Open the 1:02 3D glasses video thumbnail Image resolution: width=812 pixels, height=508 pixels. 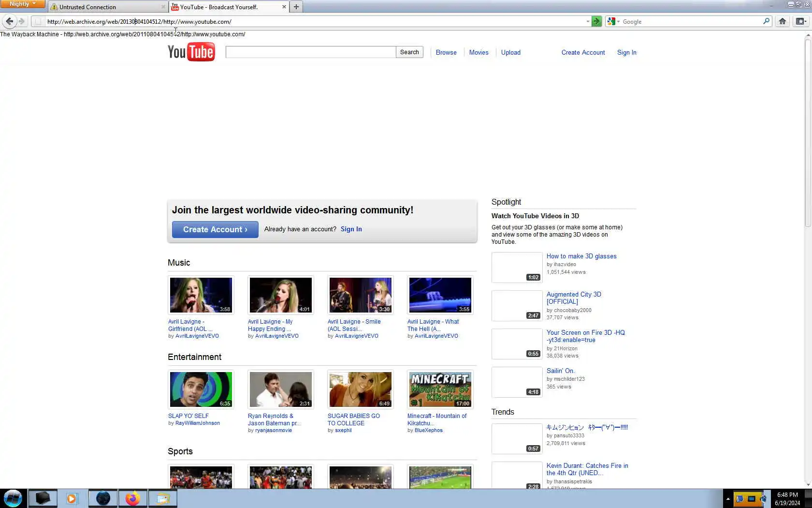[x=517, y=268]
